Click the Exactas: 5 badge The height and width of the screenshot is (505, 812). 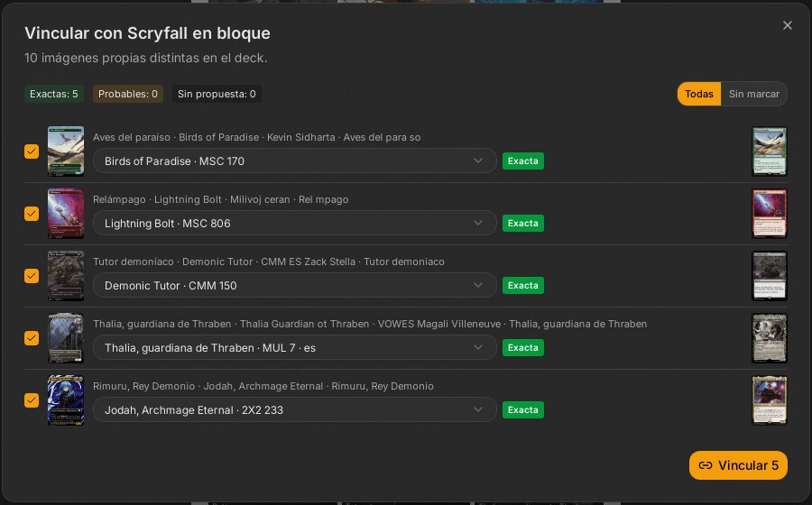(54, 94)
